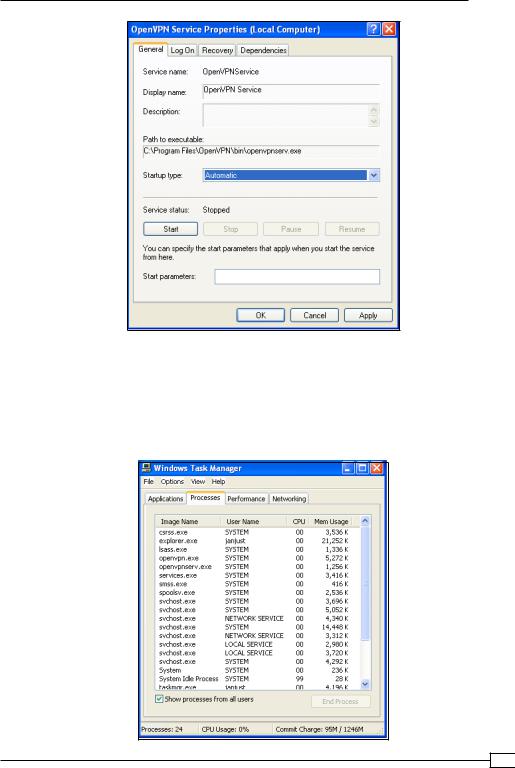Click the 21,252 K memory usage value

point(335,541)
